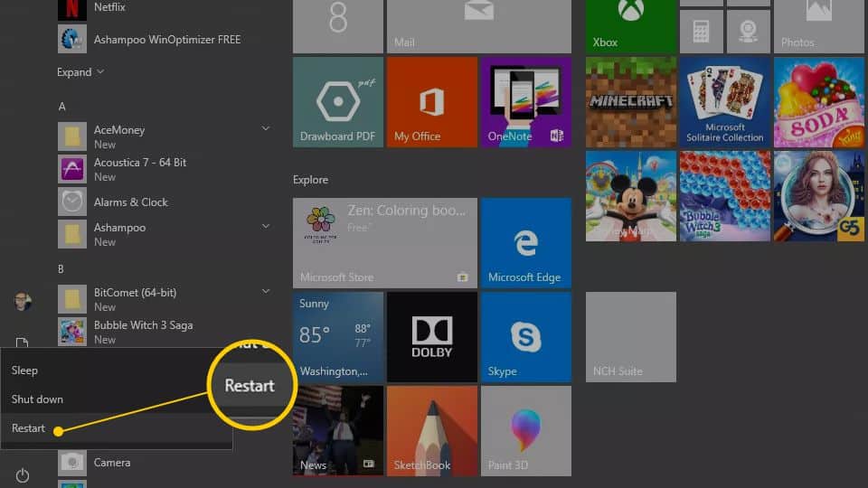Expand the Ashampoo folder chevron
868x488 pixels.
coord(266,225)
